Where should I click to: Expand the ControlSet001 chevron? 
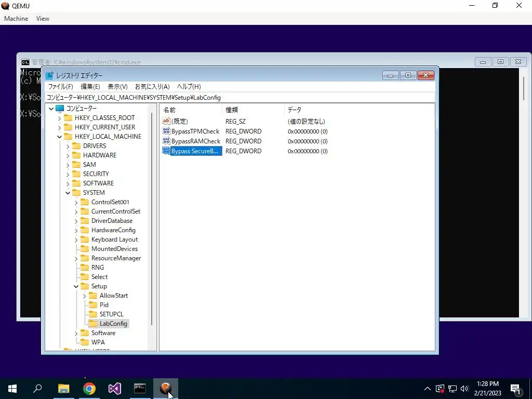(x=76, y=202)
